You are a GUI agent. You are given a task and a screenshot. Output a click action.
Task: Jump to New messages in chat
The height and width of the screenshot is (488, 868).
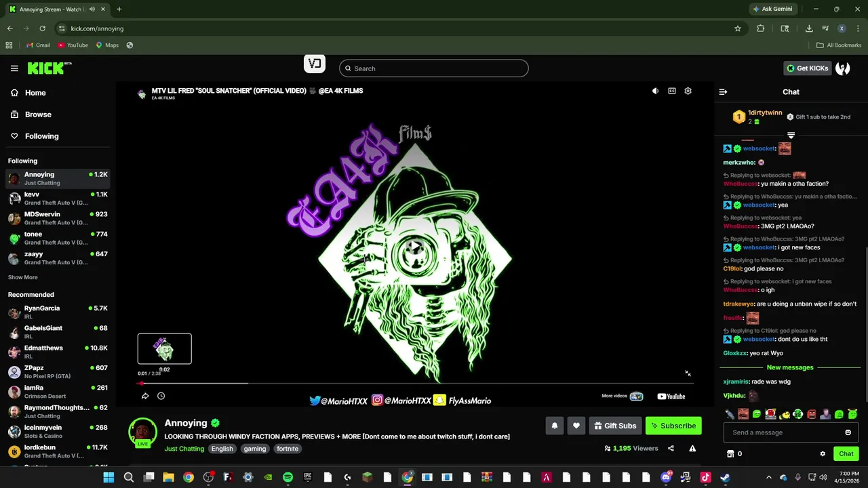[x=790, y=367]
